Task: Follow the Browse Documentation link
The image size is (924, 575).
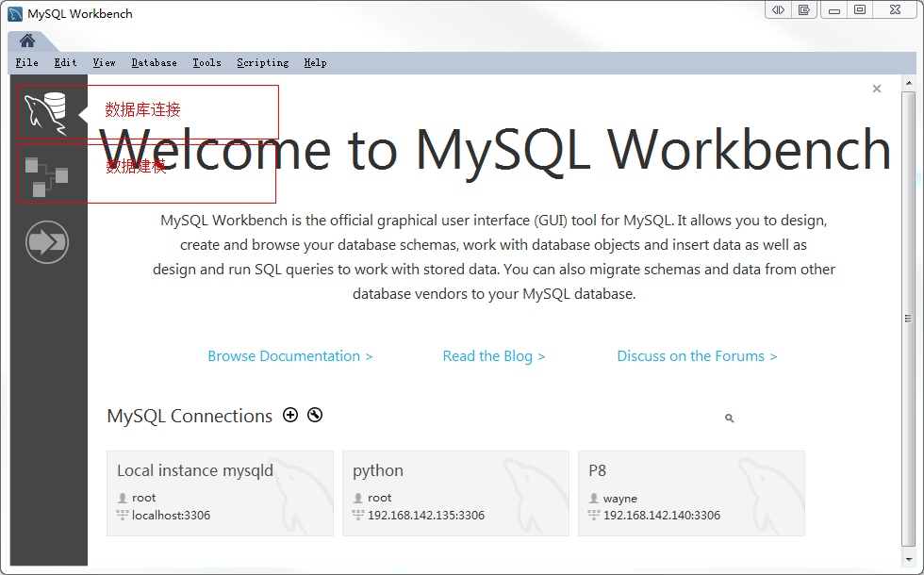Action: 290,356
